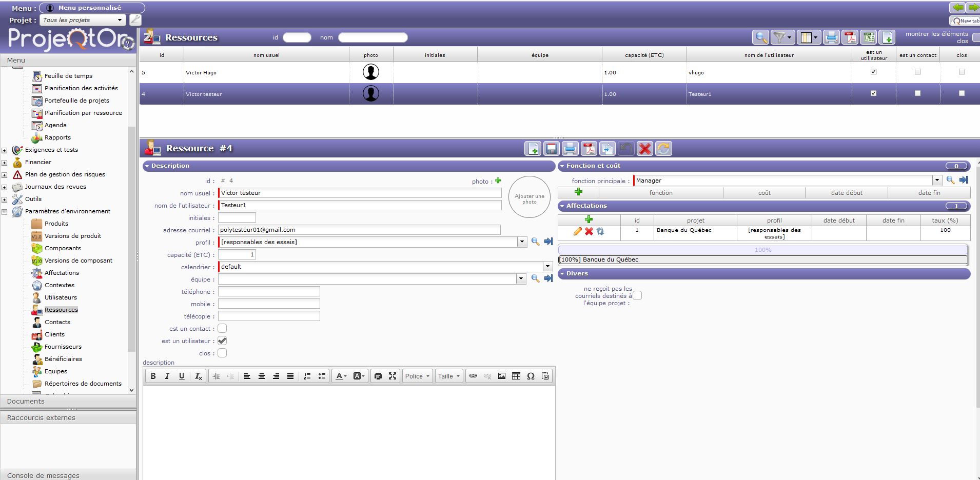
Task: Click the wrench icon next to the project selector
Action: coord(135,20)
